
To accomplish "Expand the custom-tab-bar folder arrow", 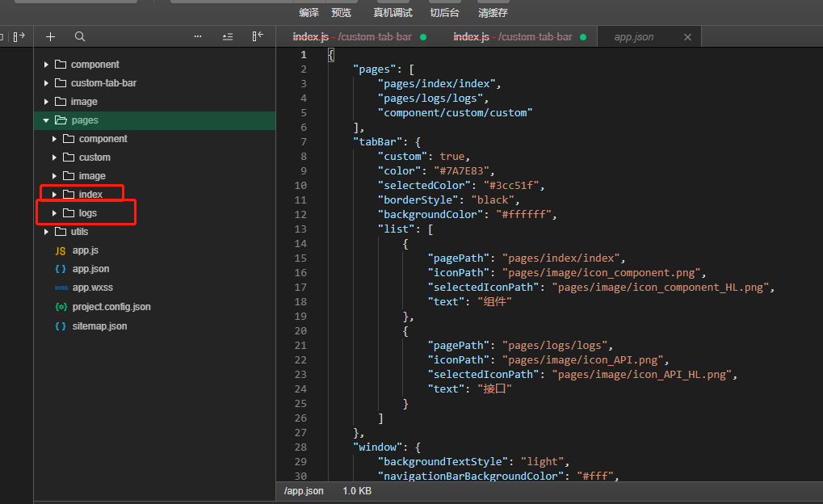I will click(46, 83).
